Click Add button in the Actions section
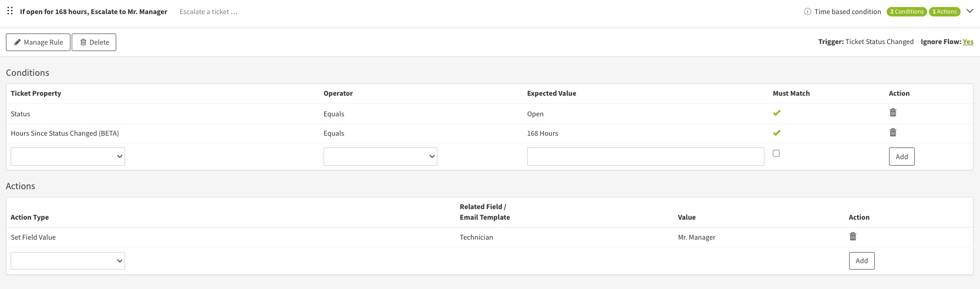Viewport: 980px width, 289px height. (861, 261)
